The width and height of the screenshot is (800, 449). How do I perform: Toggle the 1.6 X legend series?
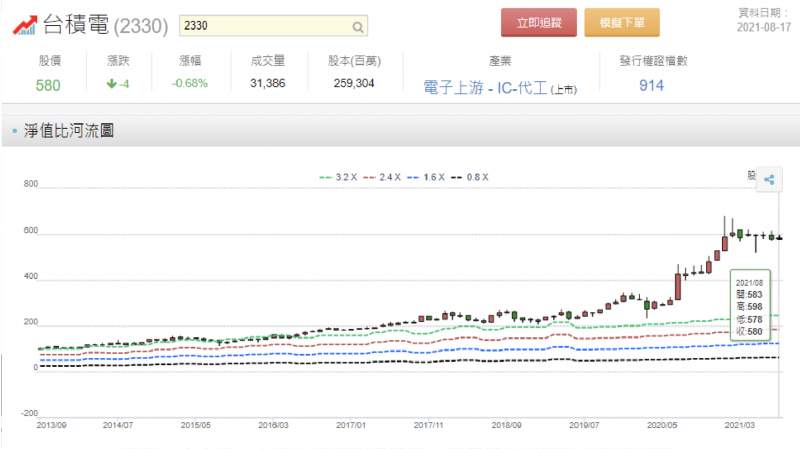pos(426,177)
